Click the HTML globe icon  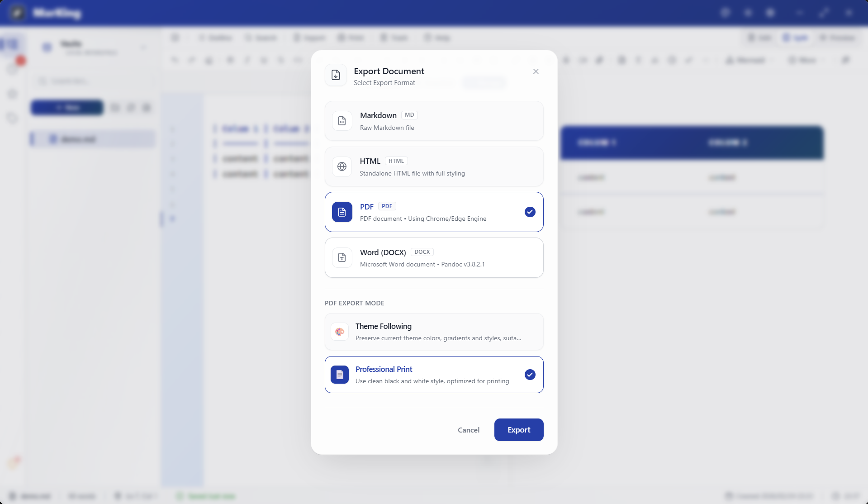[x=342, y=167]
